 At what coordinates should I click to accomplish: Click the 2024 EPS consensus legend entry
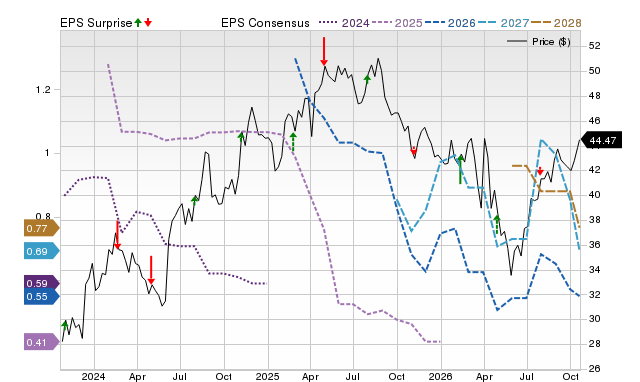tap(344, 23)
